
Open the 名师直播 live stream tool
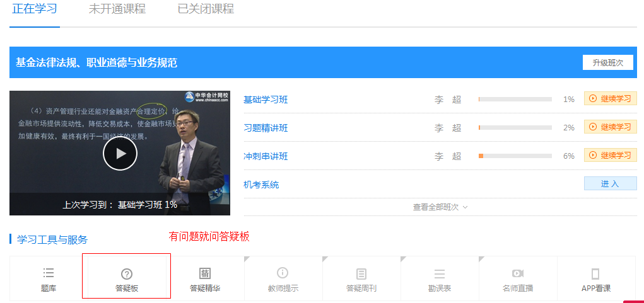(518, 279)
